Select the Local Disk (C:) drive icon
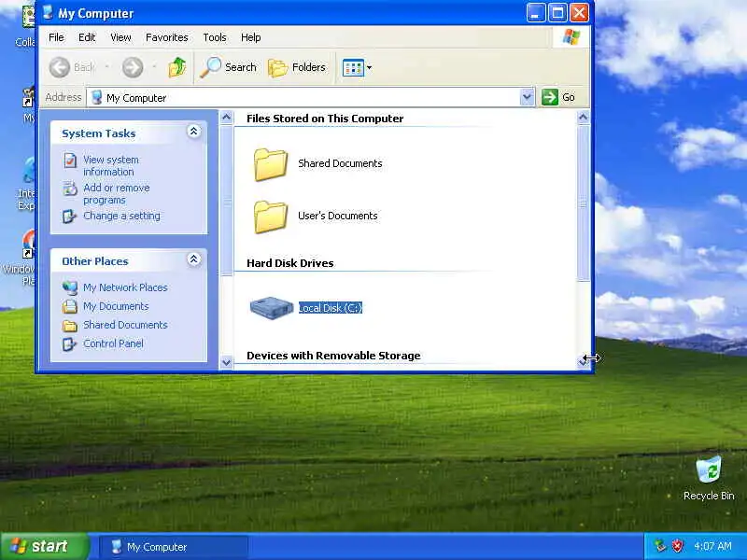This screenshot has width=747, height=560. click(x=271, y=308)
